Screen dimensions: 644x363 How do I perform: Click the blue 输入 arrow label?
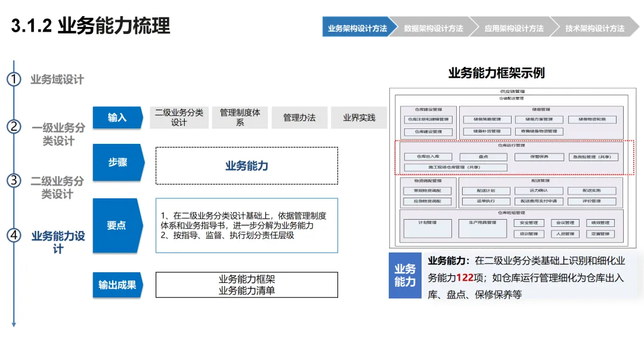click(118, 118)
